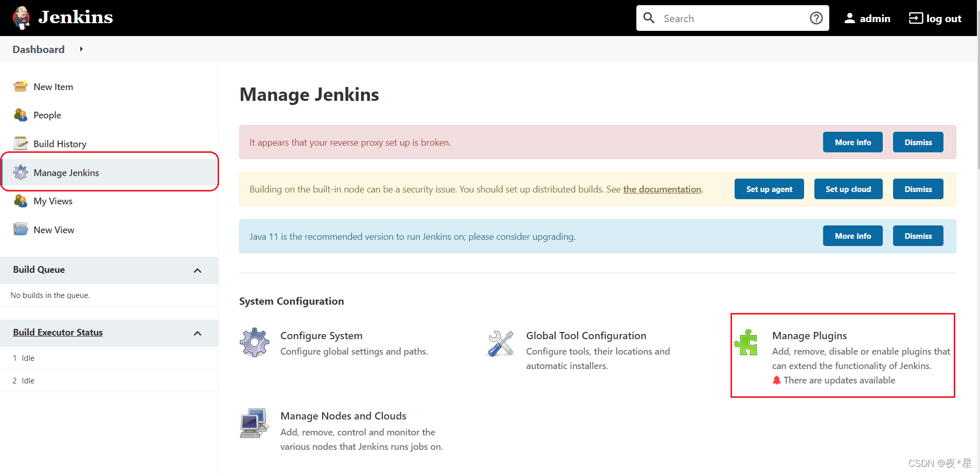980x473 pixels.
Task: Click the People icon in sidebar
Action: point(21,115)
